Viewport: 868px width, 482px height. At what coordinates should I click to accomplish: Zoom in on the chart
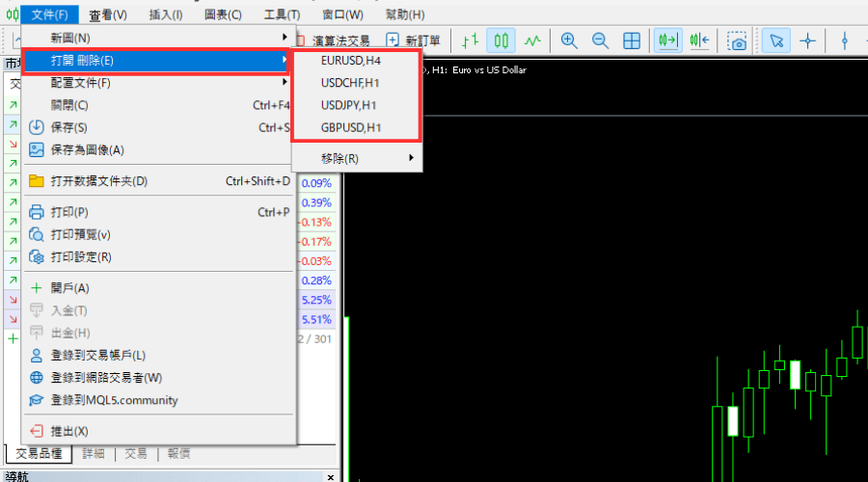(x=569, y=40)
